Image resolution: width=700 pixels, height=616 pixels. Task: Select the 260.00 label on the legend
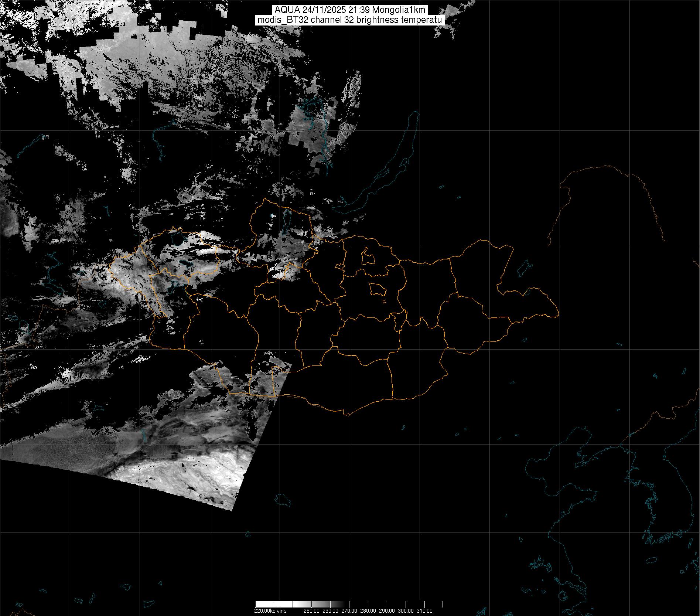tap(330, 611)
